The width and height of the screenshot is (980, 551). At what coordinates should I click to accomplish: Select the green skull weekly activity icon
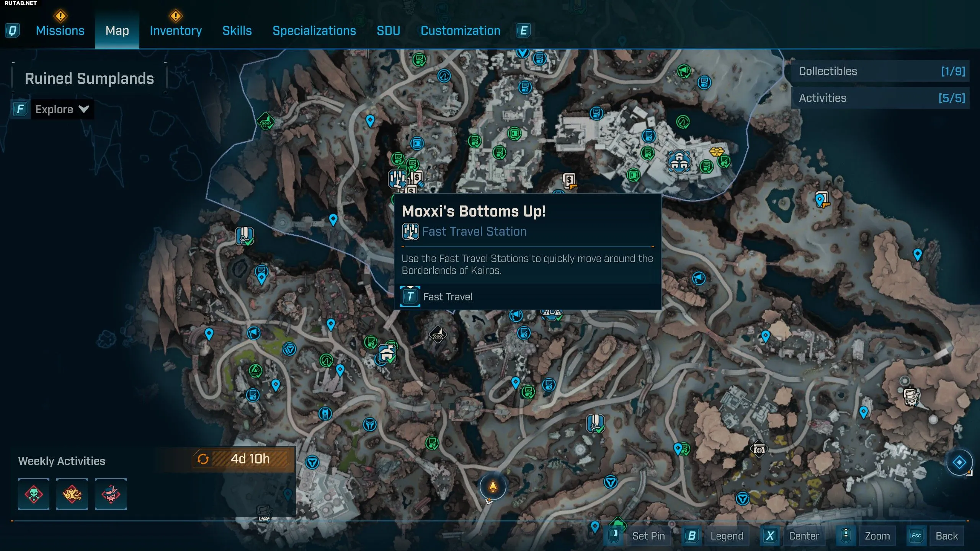34,494
